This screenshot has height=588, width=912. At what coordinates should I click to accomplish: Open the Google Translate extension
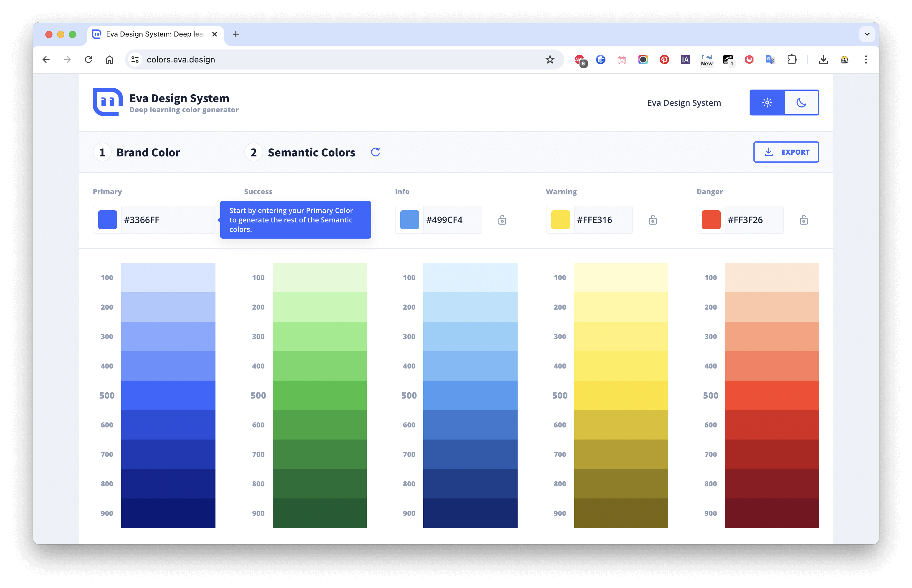point(770,60)
